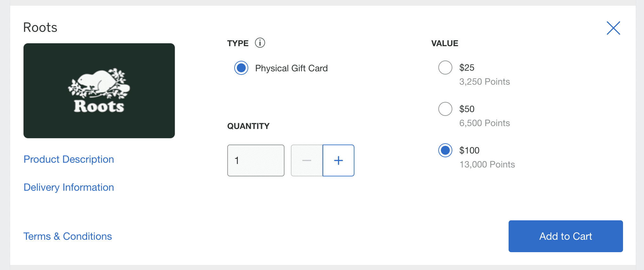Click the QUANTITY section label
Viewport: 644px width, 270px height.
(248, 126)
